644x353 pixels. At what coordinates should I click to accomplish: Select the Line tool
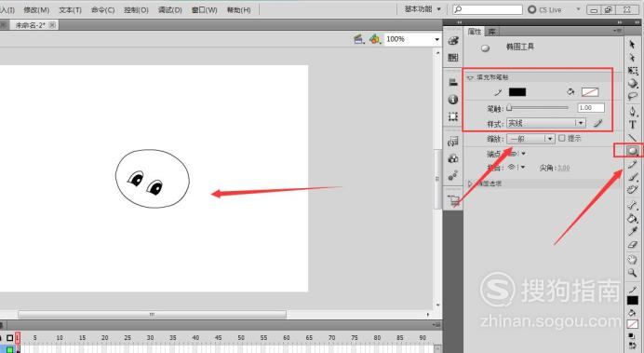(633, 138)
